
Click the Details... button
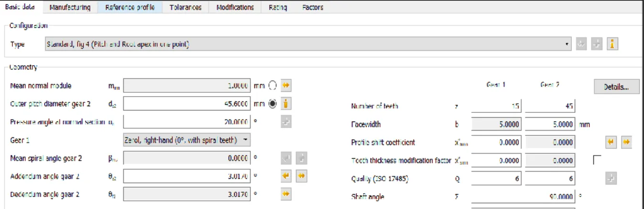(x=617, y=87)
